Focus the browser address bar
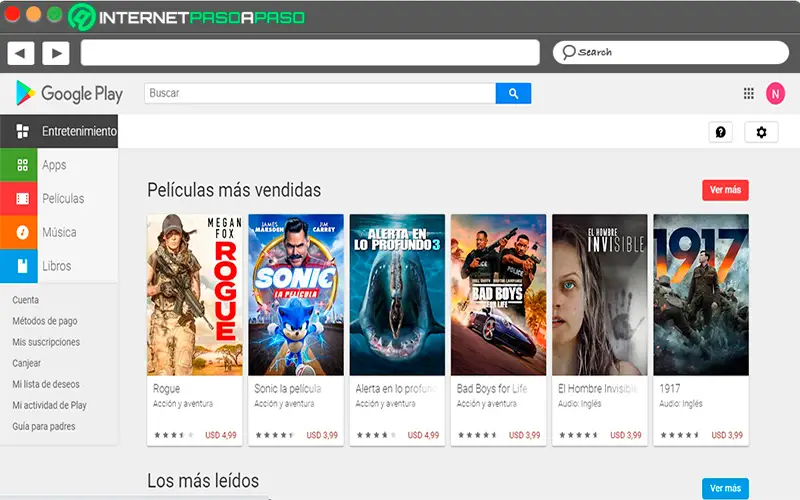800x500 pixels. [x=310, y=53]
